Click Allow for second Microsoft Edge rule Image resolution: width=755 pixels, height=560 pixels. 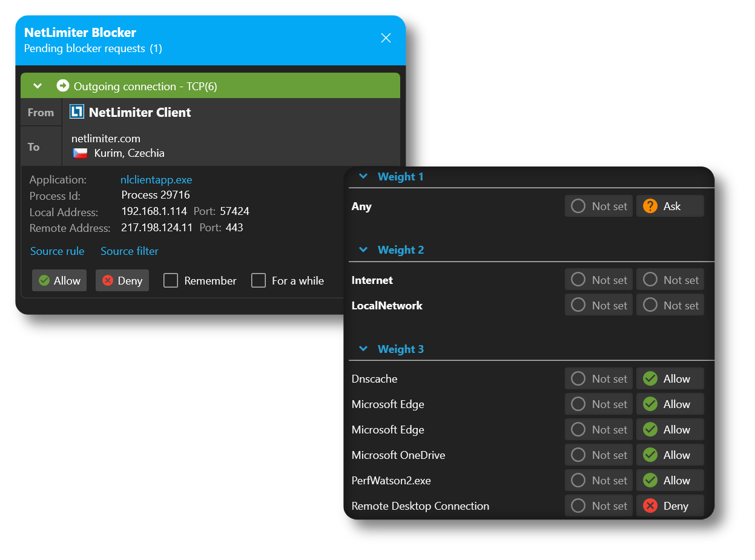click(x=670, y=429)
